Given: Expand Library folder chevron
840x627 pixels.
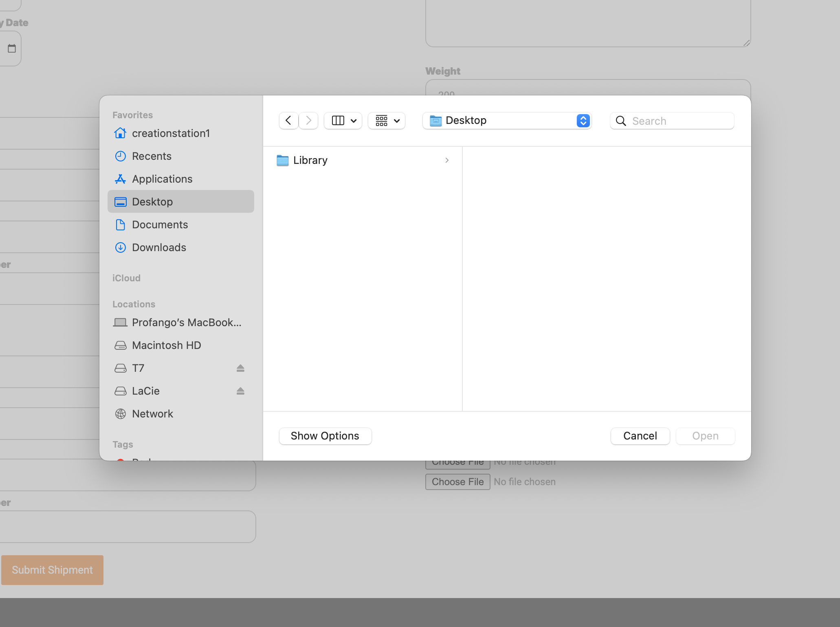Looking at the screenshot, I should (x=447, y=160).
